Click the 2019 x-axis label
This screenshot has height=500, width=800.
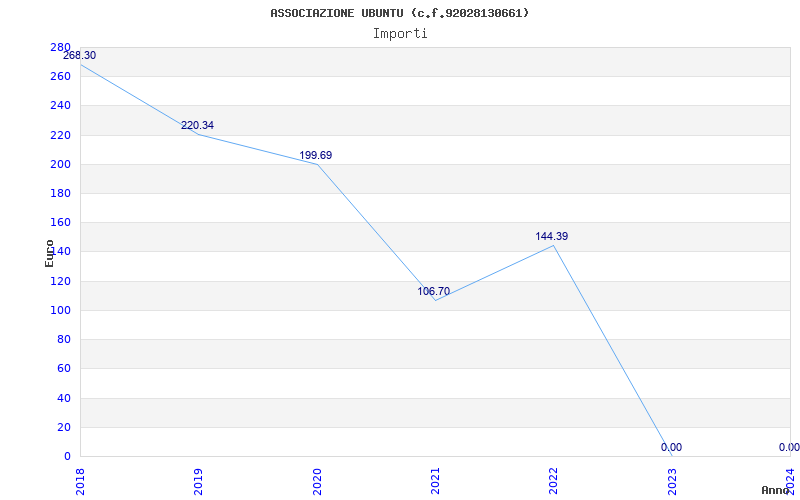(198, 482)
